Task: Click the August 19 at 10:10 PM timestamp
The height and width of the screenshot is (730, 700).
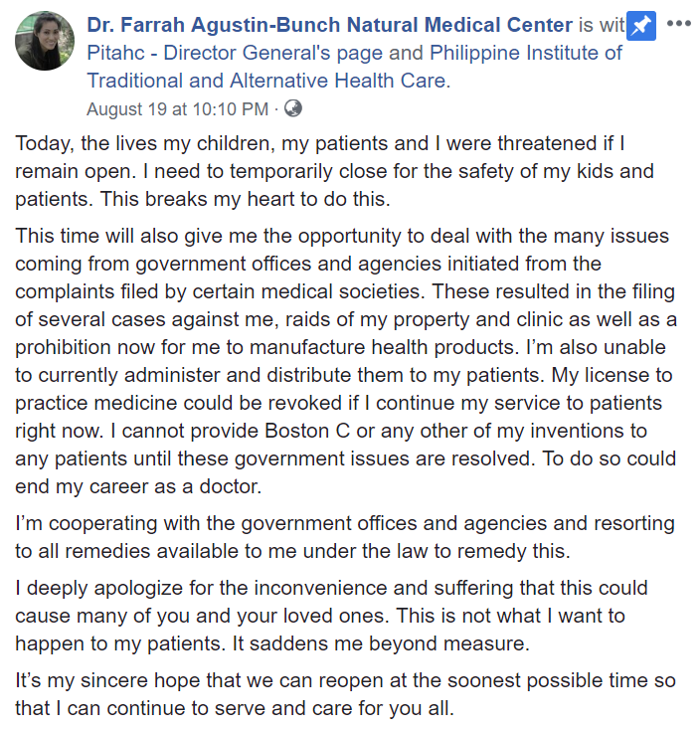Action: click(x=178, y=109)
